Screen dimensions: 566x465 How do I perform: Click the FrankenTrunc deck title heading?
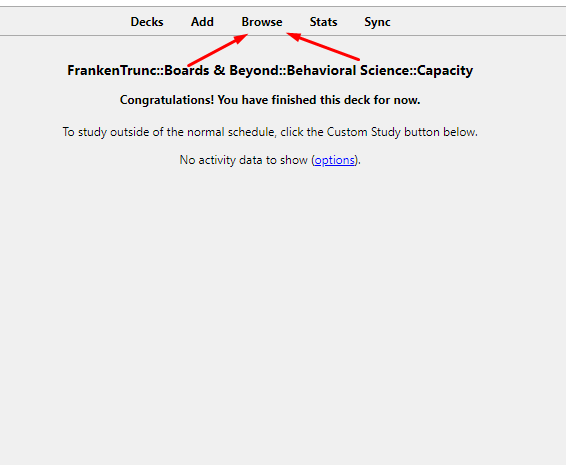point(270,70)
